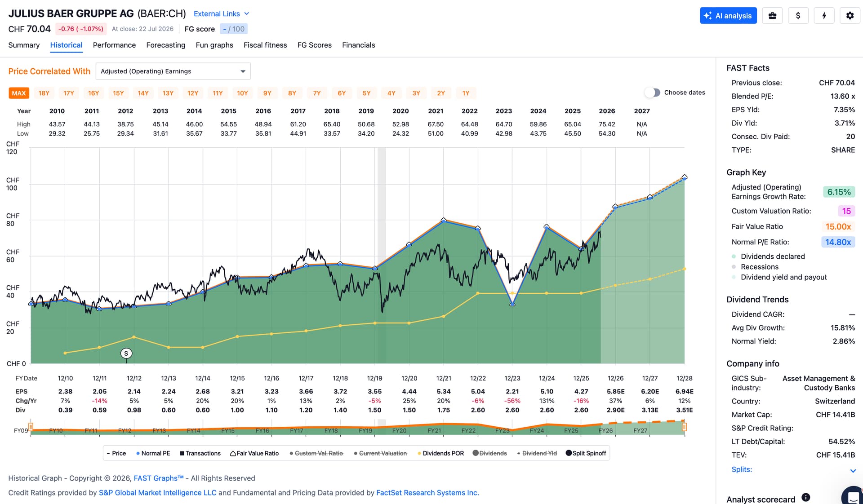The image size is (863, 504).
Task: Go to the Forecasting tab
Action: 165,45
